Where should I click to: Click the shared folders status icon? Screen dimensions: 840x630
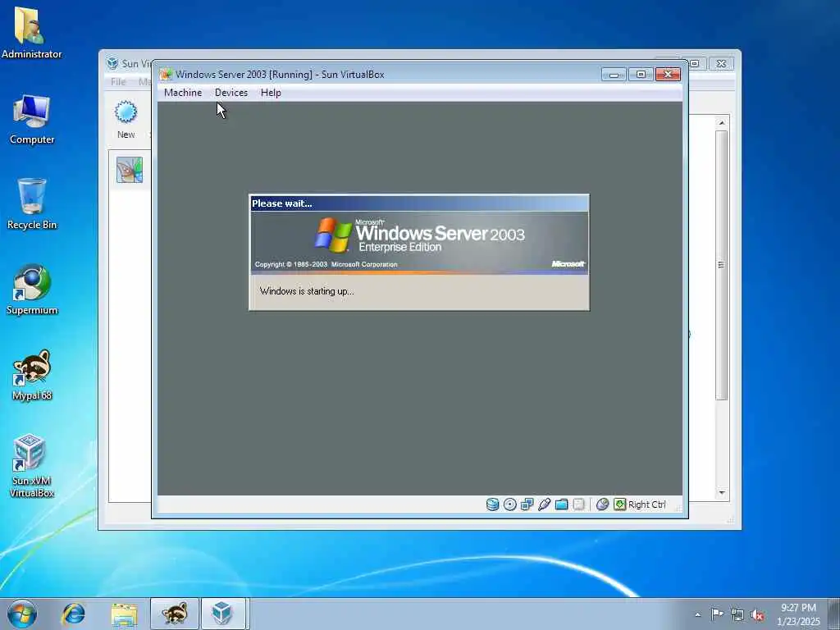pyautogui.click(x=561, y=504)
